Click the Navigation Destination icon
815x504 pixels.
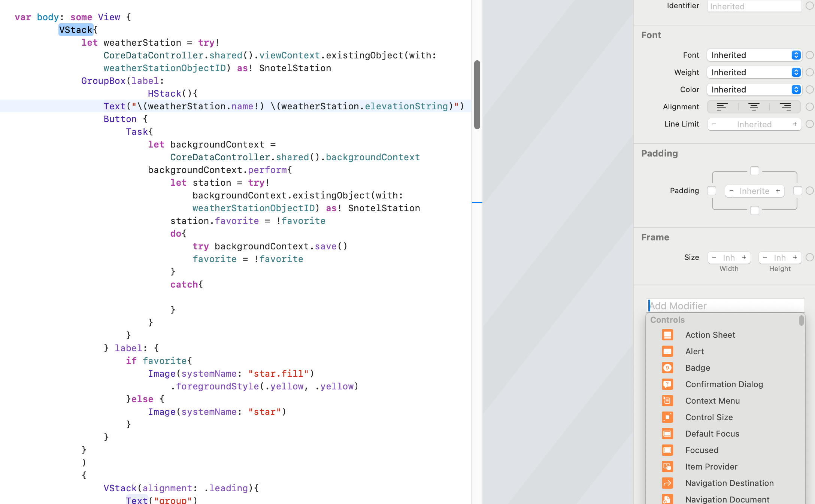(x=667, y=483)
